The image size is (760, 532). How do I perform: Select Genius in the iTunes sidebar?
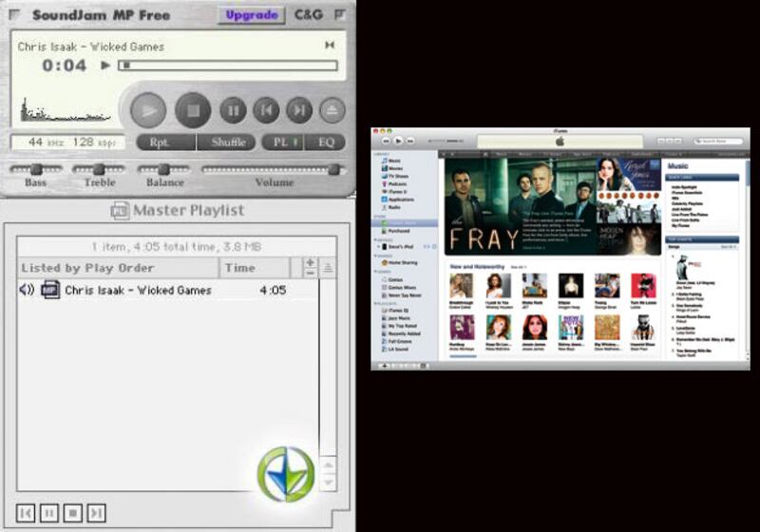tap(392, 279)
